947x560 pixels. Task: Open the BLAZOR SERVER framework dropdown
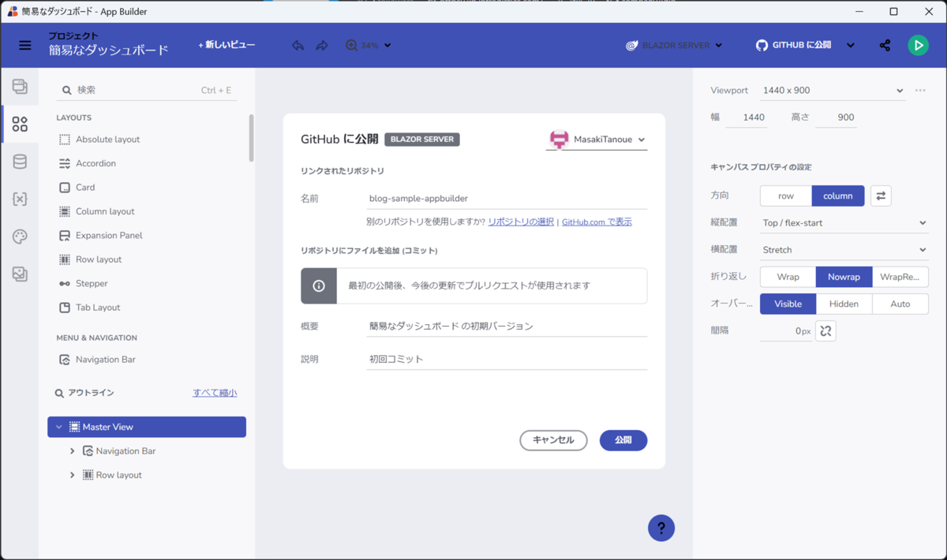674,46
